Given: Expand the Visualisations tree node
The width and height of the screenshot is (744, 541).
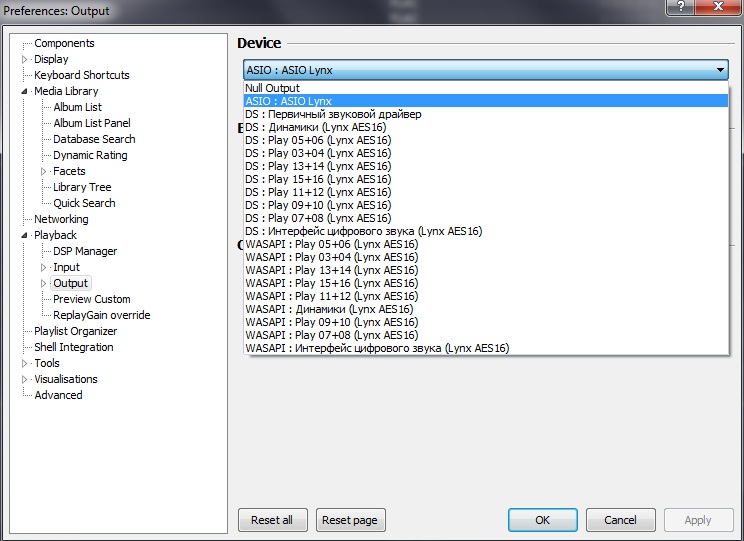Looking at the screenshot, I should coord(25,380).
